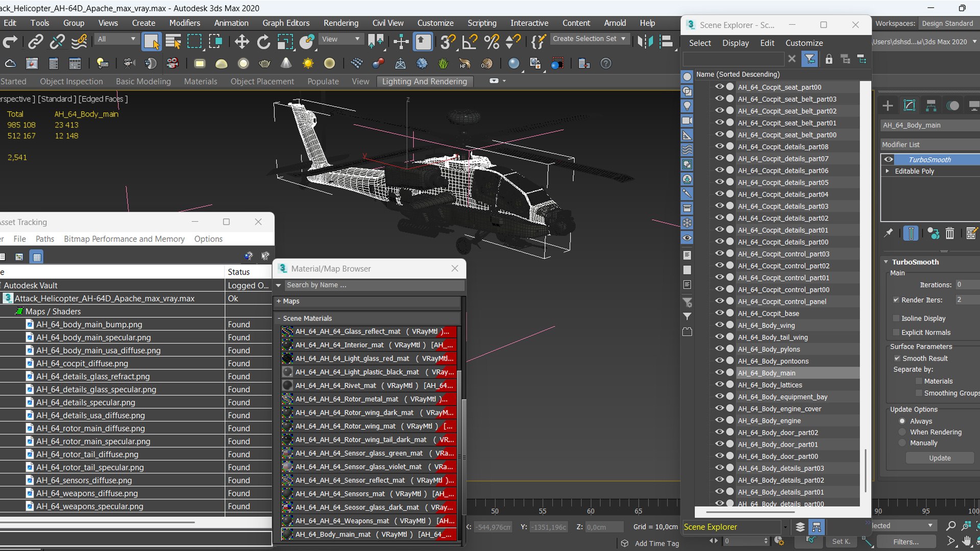980x551 pixels.
Task: Click AH_64_AH_64_Light_glass_red_mat swatch
Action: pos(287,358)
